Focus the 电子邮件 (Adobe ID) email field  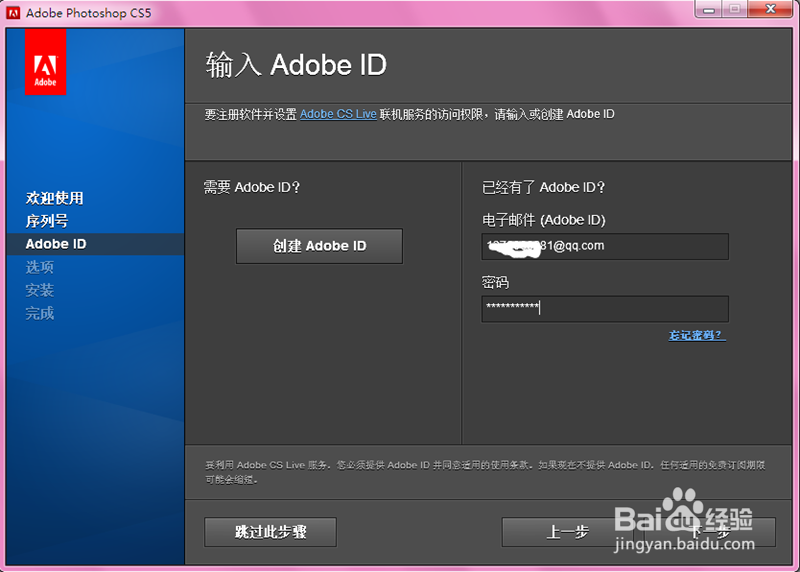[605, 246]
